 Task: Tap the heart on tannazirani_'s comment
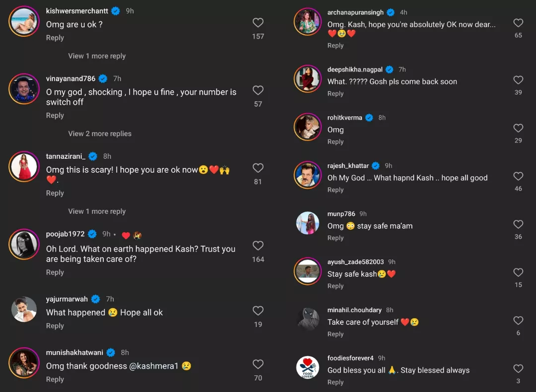(x=258, y=168)
